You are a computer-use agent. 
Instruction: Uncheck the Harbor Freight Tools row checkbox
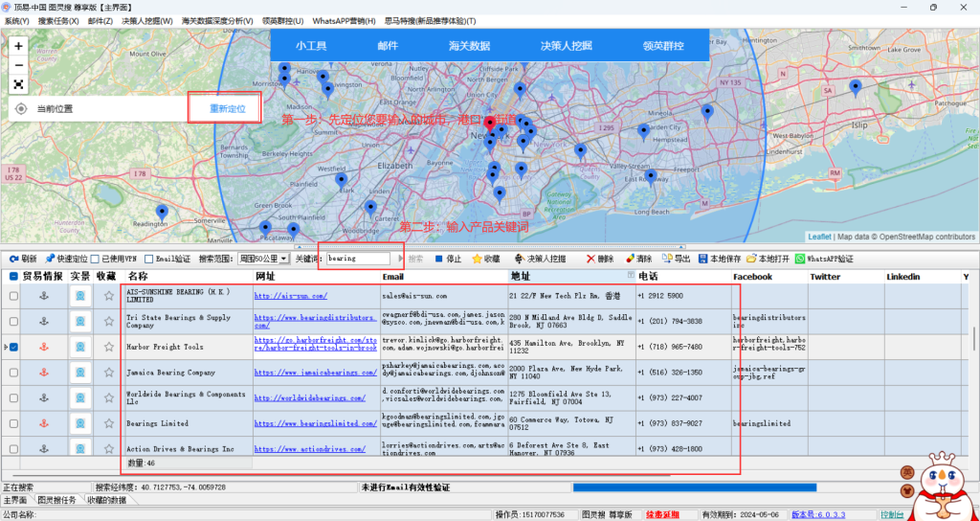pos(13,348)
